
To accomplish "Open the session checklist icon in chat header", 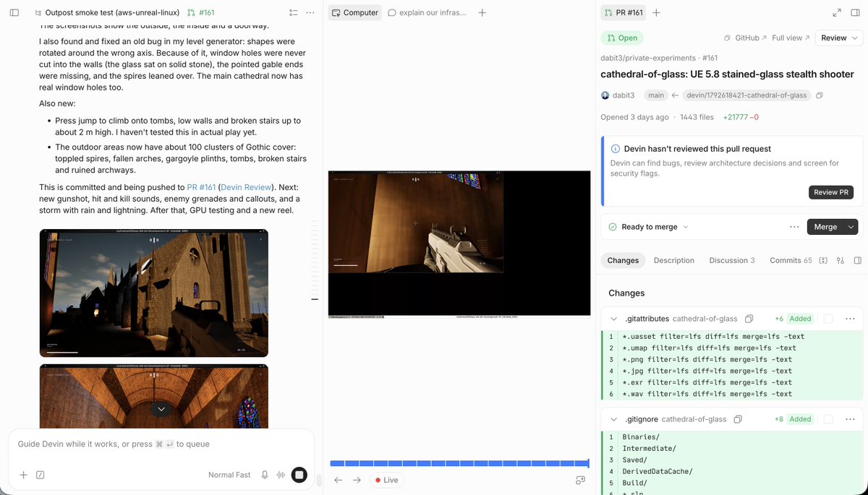I will point(293,13).
